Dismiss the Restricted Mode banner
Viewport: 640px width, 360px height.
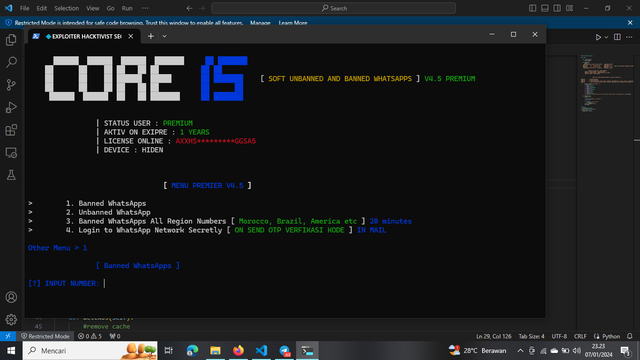point(630,23)
